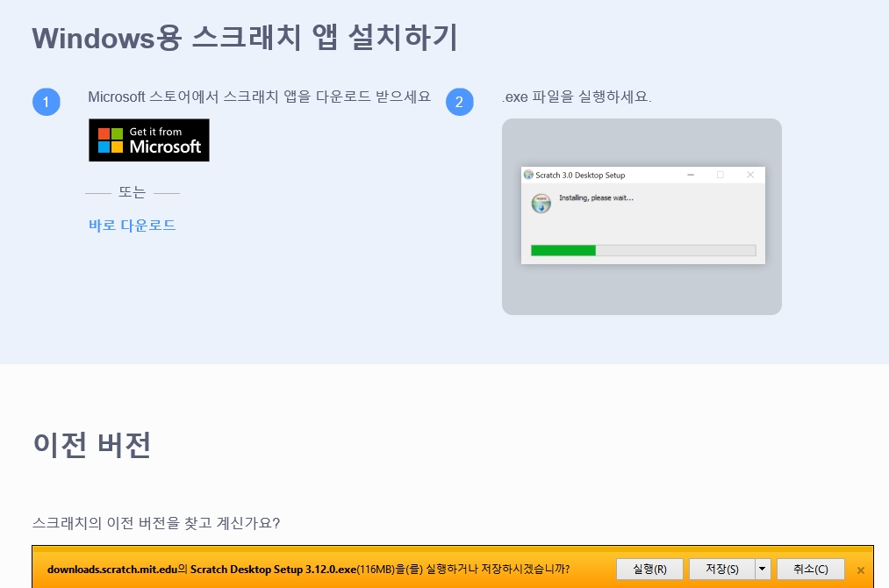The height and width of the screenshot is (588, 889).
Task: Click the Scratch Desktop Setup installer image
Action: [642, 217]
